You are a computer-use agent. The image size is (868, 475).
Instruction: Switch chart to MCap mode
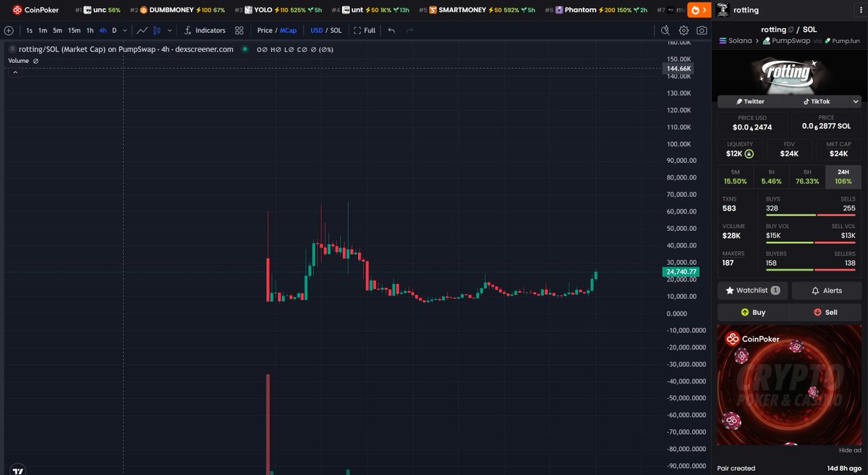tap(288, 30)
